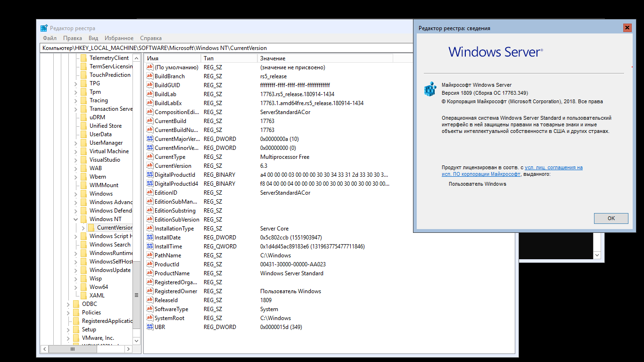Click the DigitalProductId4 binary value icon
This screenshot has width=644, height=362.
click(150, 184)
